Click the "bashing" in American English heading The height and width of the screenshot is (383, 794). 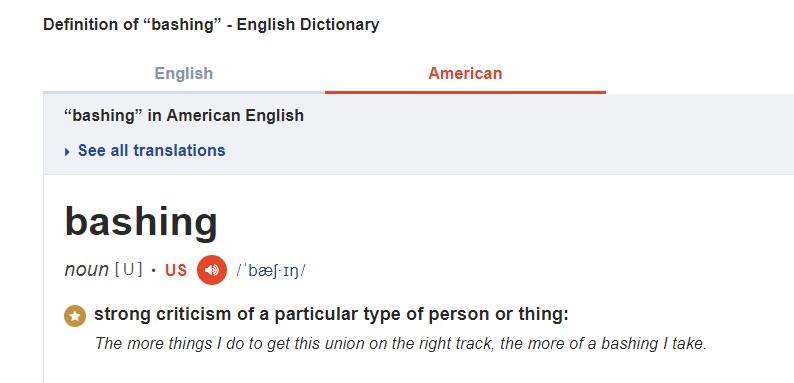coord(184,116)
